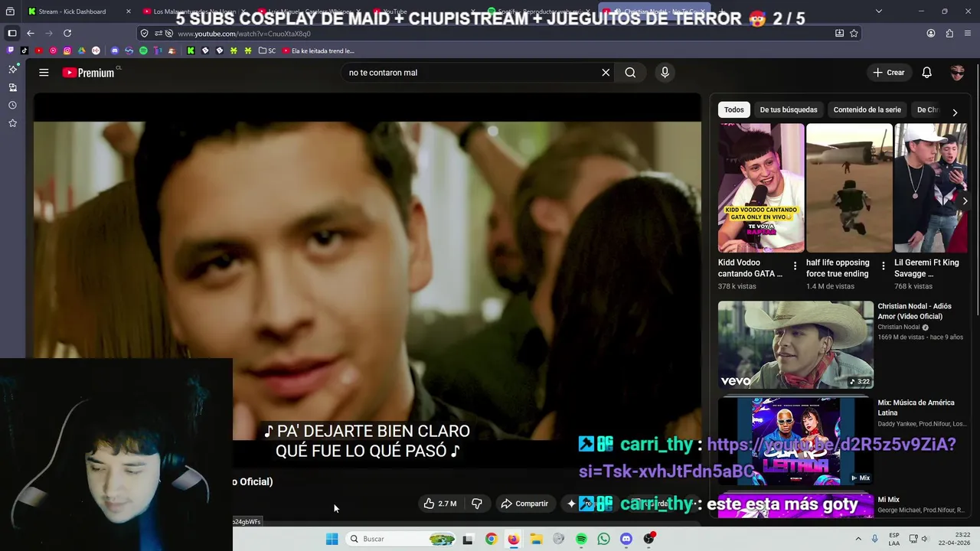Open options menu for the half life short
The width and height of the screenshot is (980, 551).
tap(883, 266)
